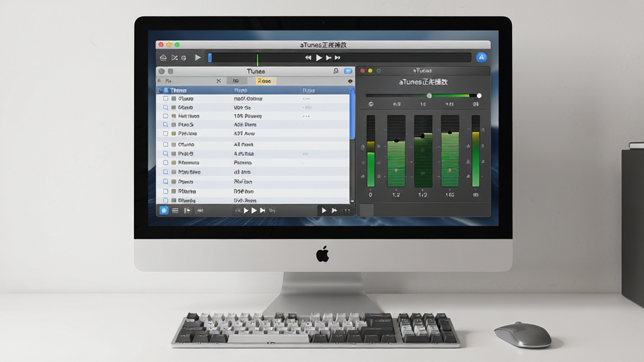Click the dots icon at the bottom bar's far right
644x362 pixels.
(x=347, y=211)
